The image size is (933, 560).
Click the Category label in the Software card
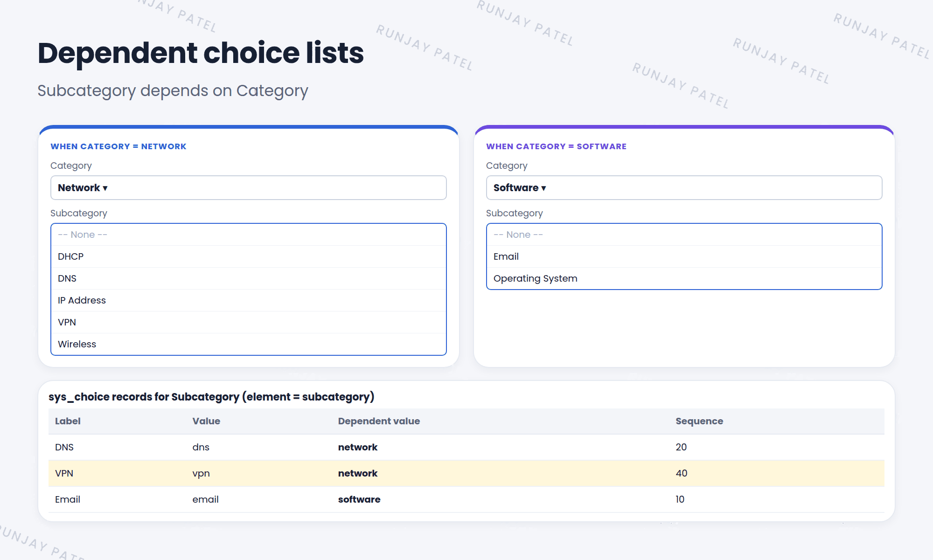pyautogui.click(x=507, y=166)
